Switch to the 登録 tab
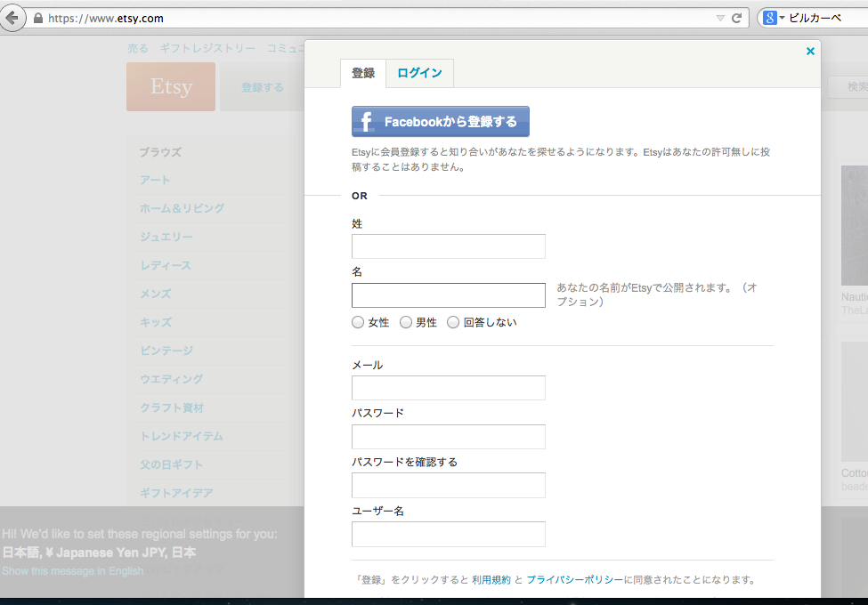Viewport: 868px width, 605px height. coord(363,73)
